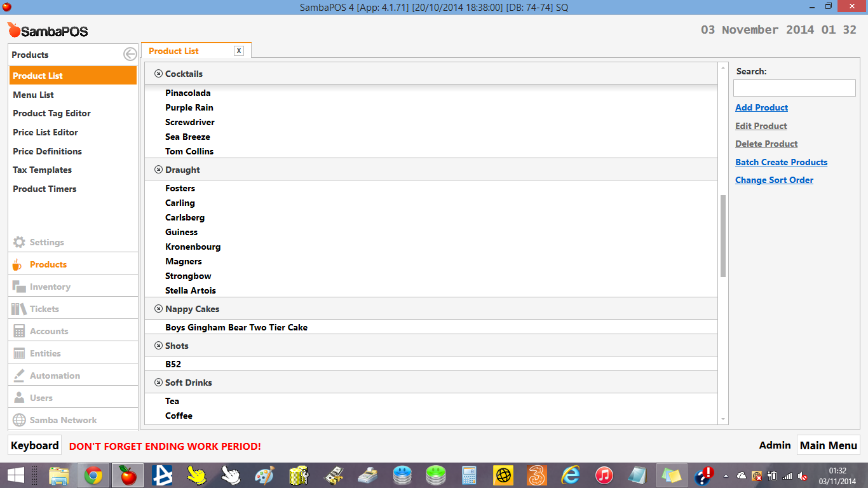This screenshot has width=868, height=488.
Task: Open Accounts section with calculator icon
Action: pos(48,331)
